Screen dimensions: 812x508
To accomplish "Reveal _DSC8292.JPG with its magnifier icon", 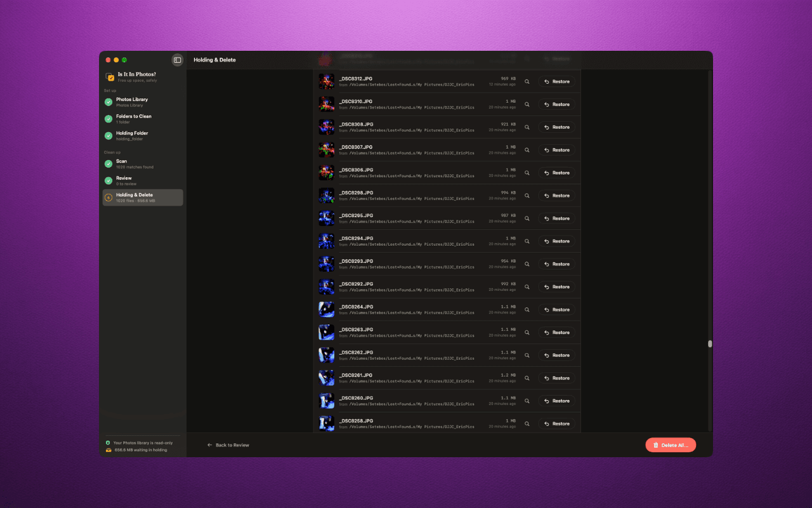I will 527,287.
